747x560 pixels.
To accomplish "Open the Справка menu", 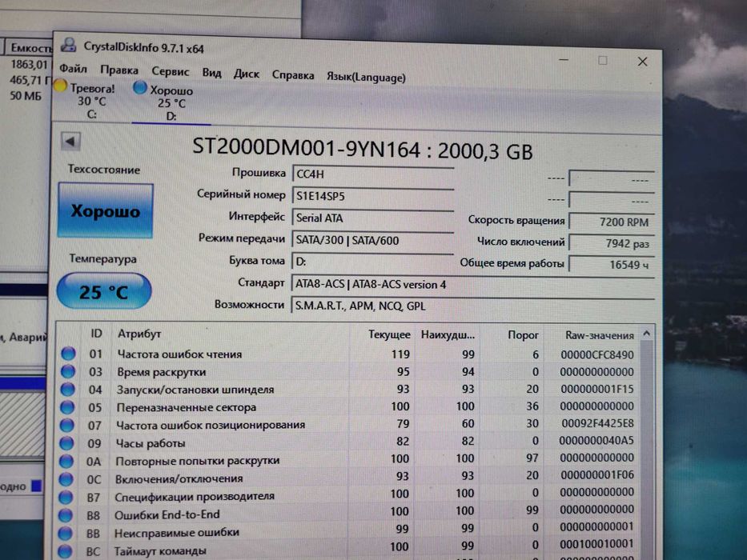I will click(292, 75).
